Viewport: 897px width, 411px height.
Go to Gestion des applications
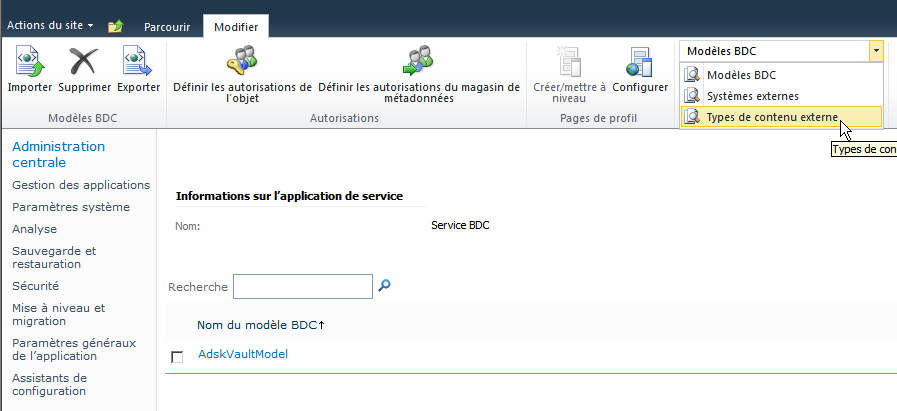point(81,185)
